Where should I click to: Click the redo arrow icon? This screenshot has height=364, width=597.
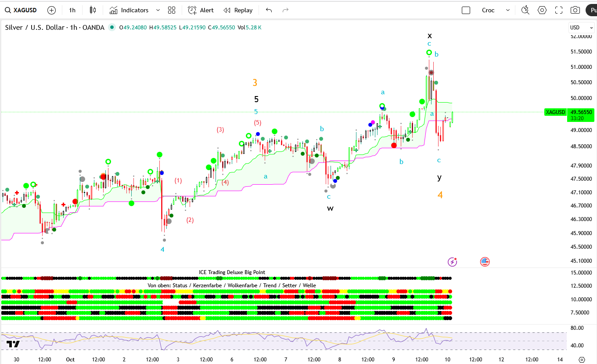coord(285,10)
